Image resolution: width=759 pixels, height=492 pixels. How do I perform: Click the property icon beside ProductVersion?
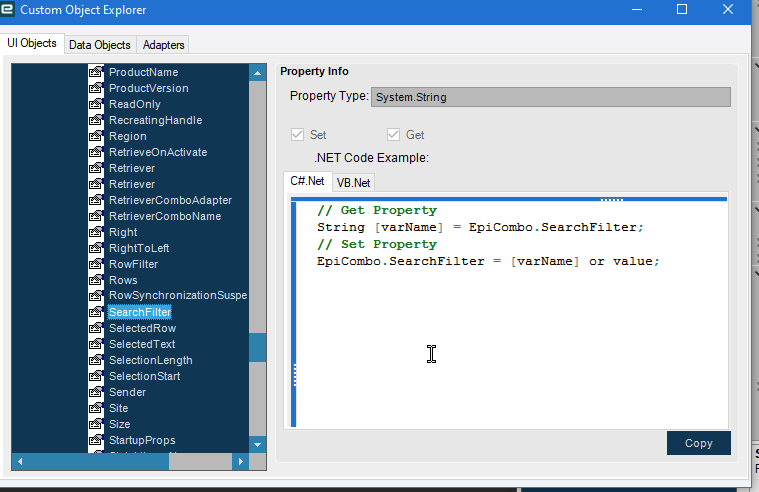coord(96,88)
